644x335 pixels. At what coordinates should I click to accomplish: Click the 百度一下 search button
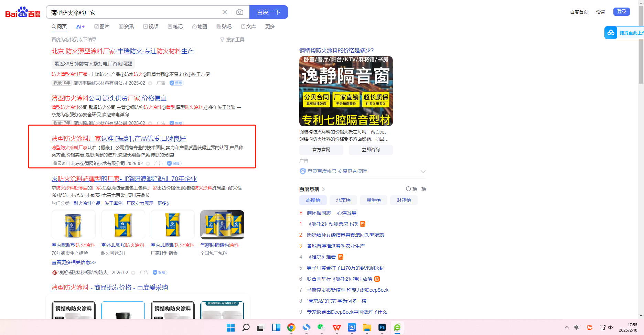click(x=269, y=12)
